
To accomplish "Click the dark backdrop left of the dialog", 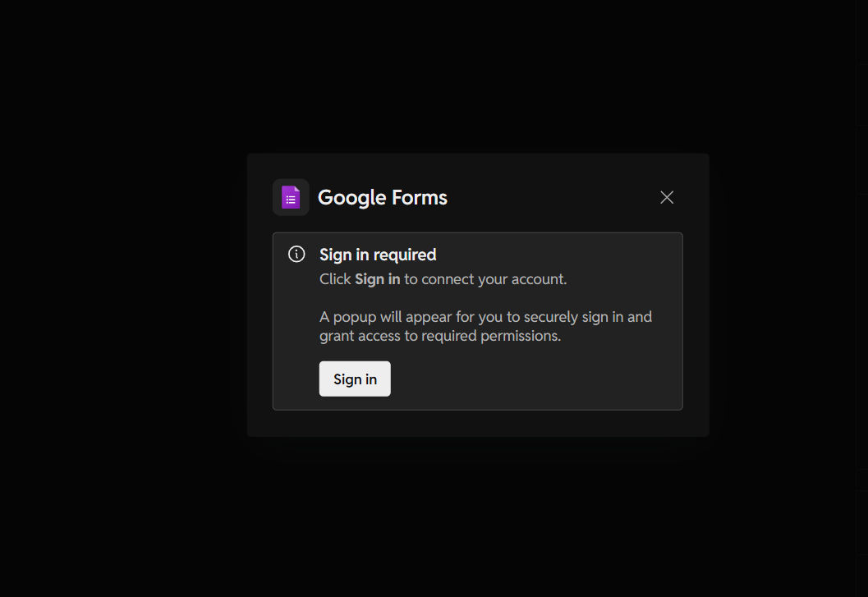I will point(123,296).
